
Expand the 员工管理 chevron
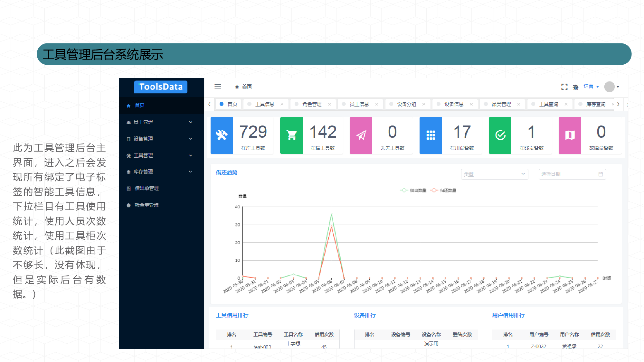coord(191,122)
